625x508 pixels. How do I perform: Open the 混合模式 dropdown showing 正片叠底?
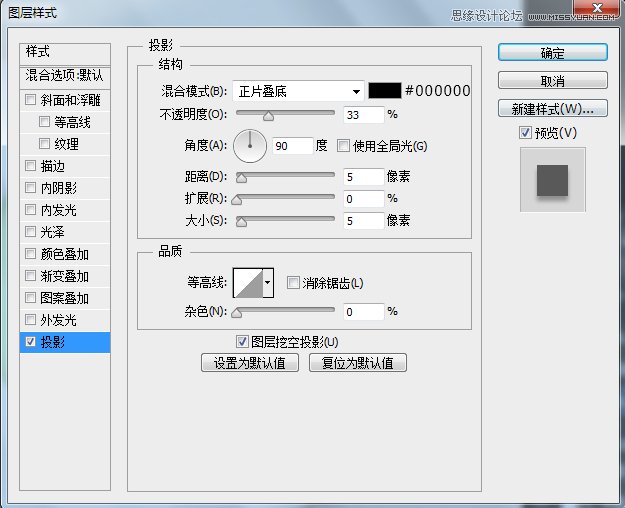[298, 92]
